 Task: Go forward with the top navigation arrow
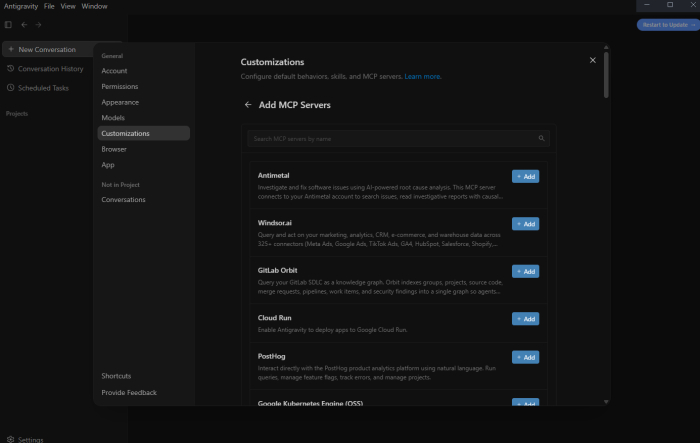tap(38, 25)
